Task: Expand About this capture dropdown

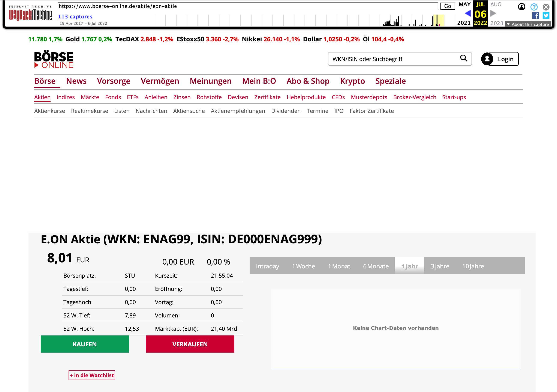Action: [528, 24]
